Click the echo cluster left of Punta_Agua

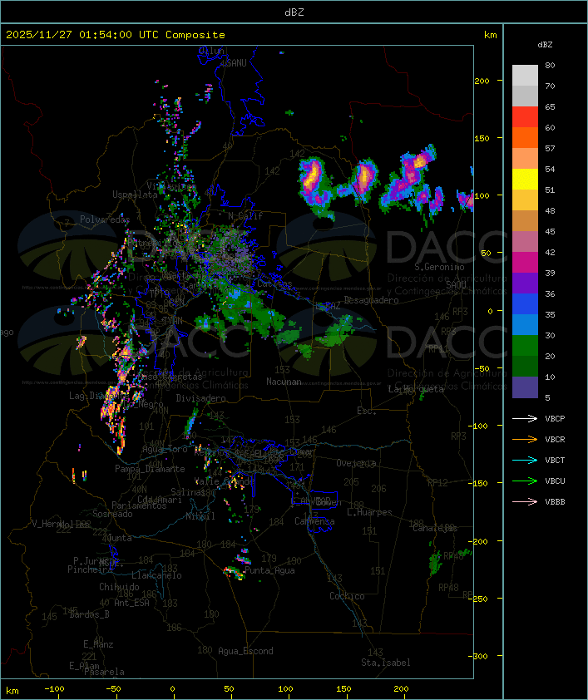coord(234,573)
